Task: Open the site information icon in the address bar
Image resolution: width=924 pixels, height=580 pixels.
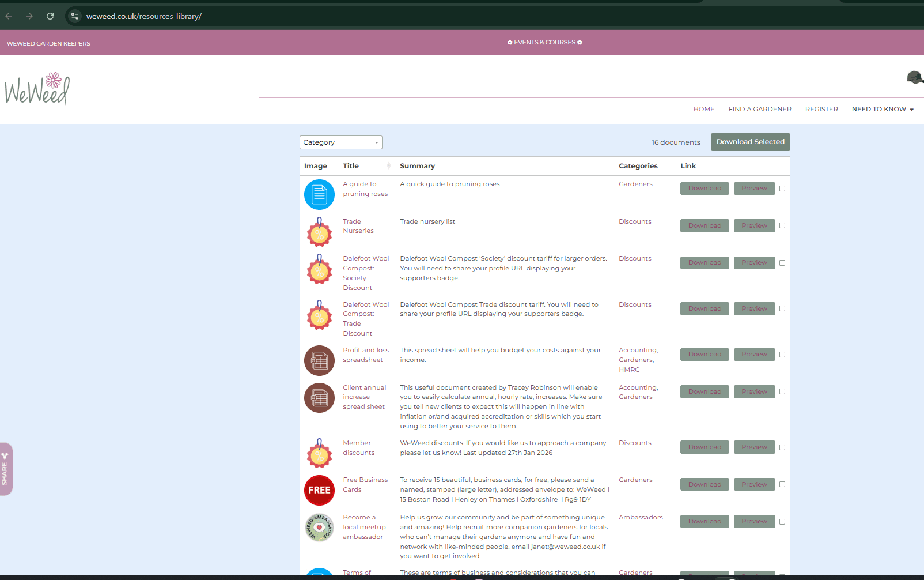Action: [x=75, y=16]
